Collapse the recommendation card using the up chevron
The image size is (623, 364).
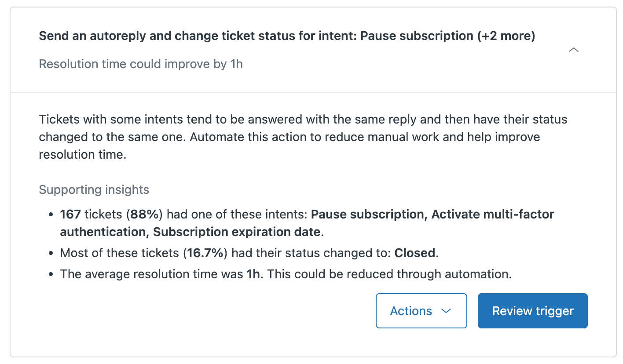[573, 50]
